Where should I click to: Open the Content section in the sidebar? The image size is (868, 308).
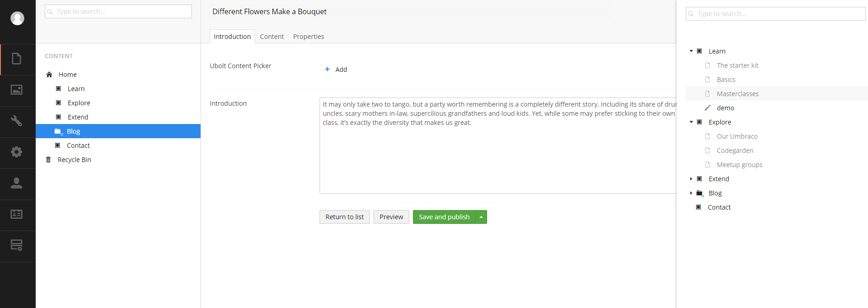coord(16,59)
